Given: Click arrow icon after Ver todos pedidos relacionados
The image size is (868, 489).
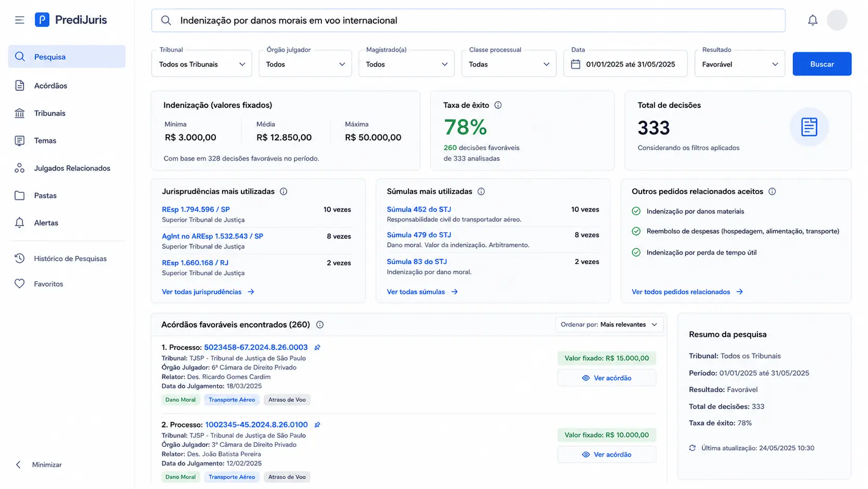Looking at the screenshot, I should click(739, 292).
